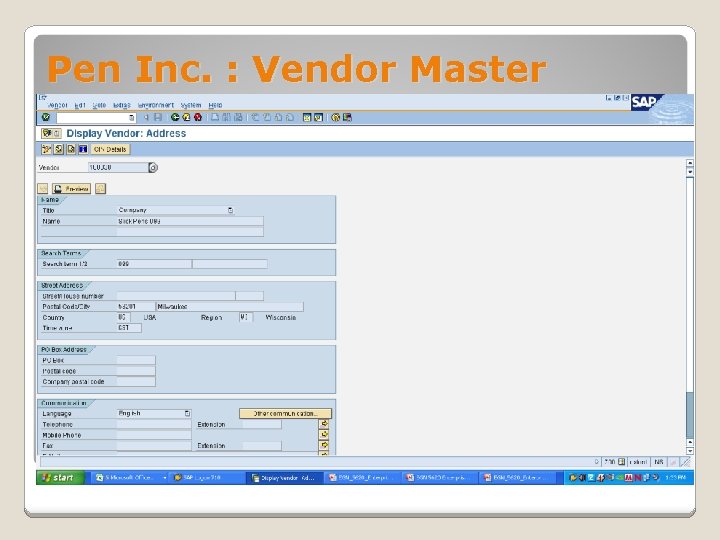Click the Find binoculars icon
The image size is (720, 540).
pos(226,117)
